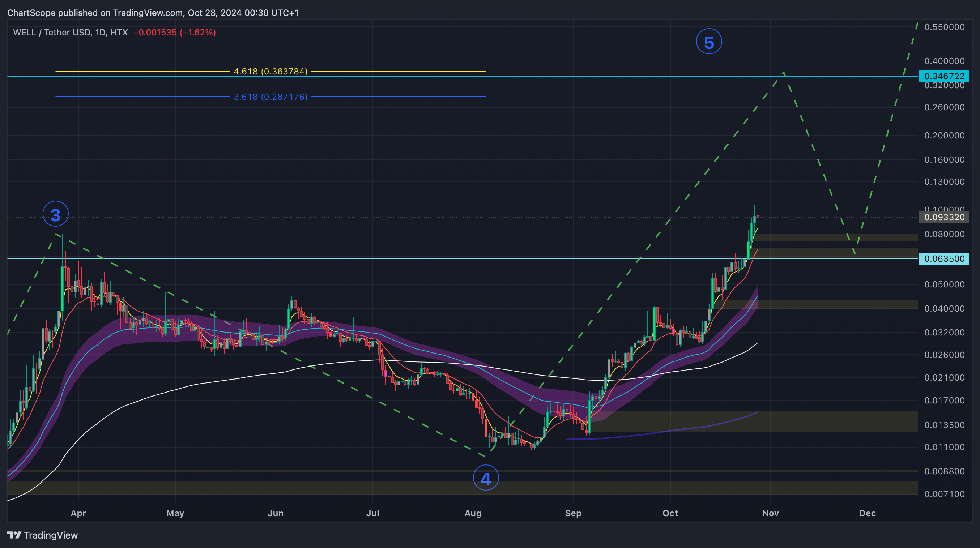Click the 0.026000 price scale value
Screen dimensions: 980x548
pyautogui.click(x=945, y=355)
